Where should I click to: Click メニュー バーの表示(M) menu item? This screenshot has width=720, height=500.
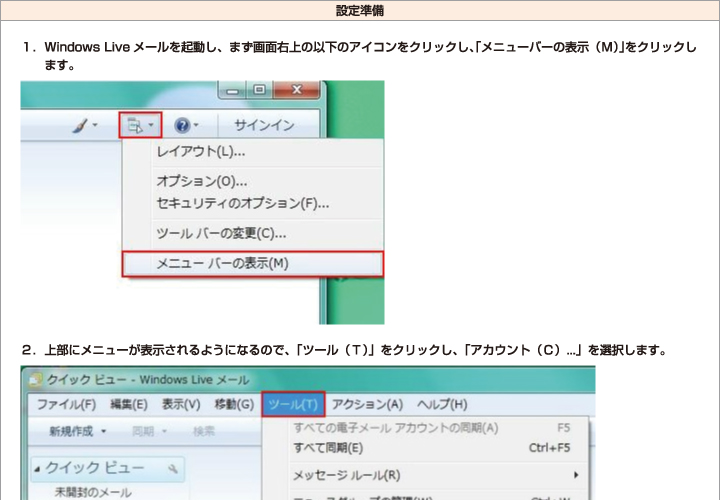pos(253,264)
